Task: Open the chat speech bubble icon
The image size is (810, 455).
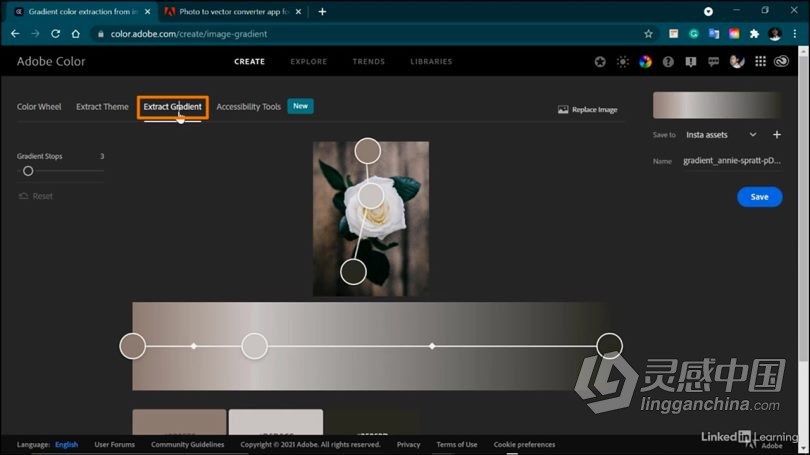Action: pyautogui.click(x=714, y=62)
